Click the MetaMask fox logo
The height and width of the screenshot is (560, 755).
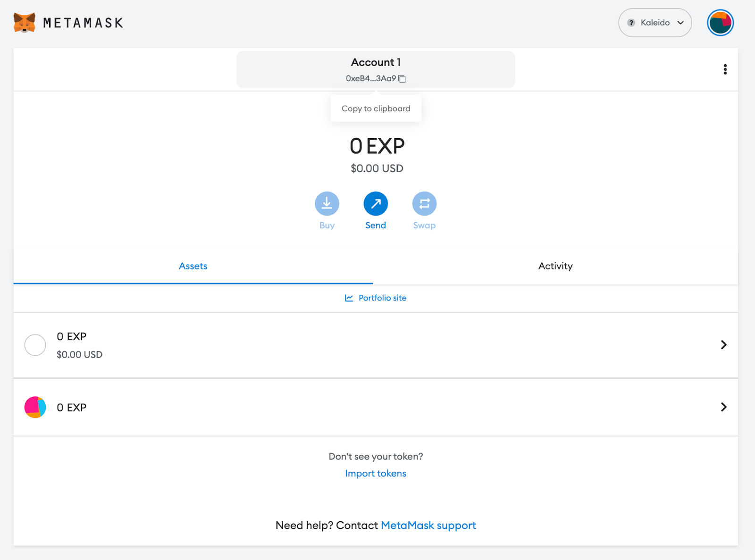pyautogui.click(x=24, y=22)
